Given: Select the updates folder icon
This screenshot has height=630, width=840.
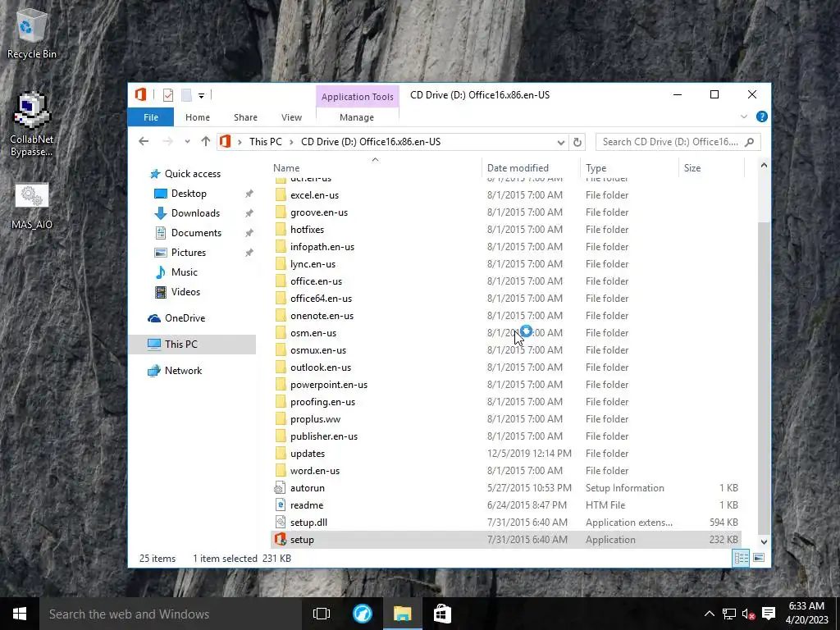Looking at the screenshot, I should pos(281,453).
